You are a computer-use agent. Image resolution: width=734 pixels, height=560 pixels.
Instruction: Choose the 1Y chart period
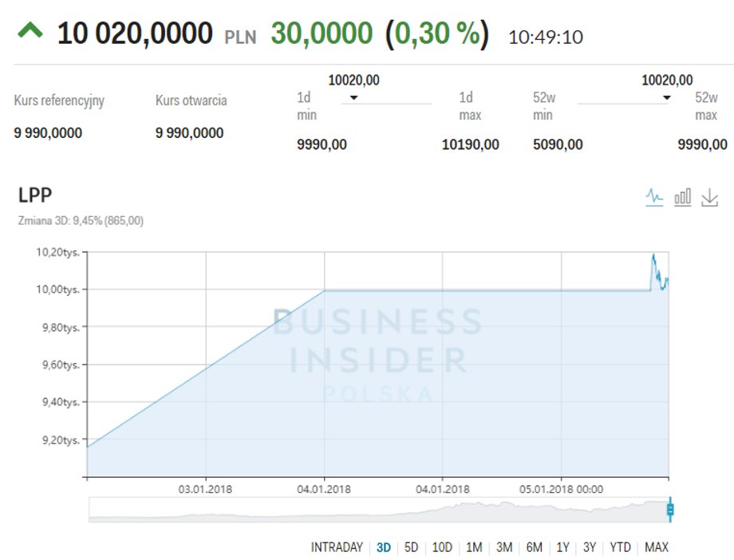coord(562,547)
